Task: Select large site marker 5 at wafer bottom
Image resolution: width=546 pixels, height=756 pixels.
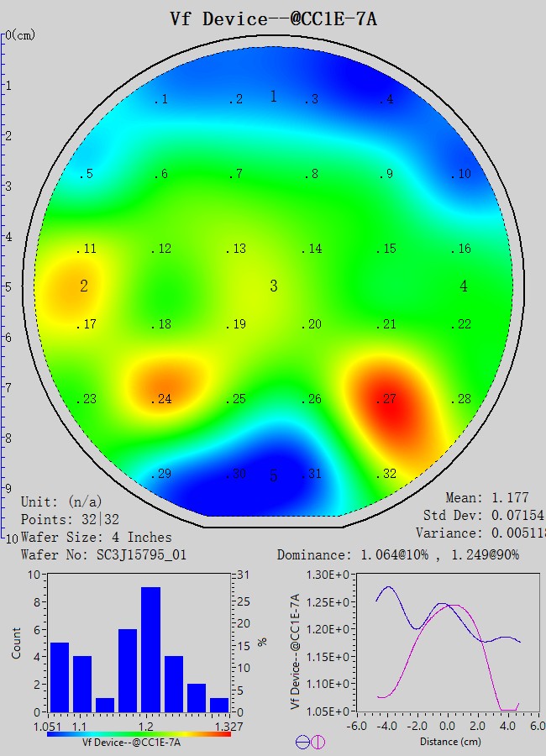Action: (x=273, y=476)
